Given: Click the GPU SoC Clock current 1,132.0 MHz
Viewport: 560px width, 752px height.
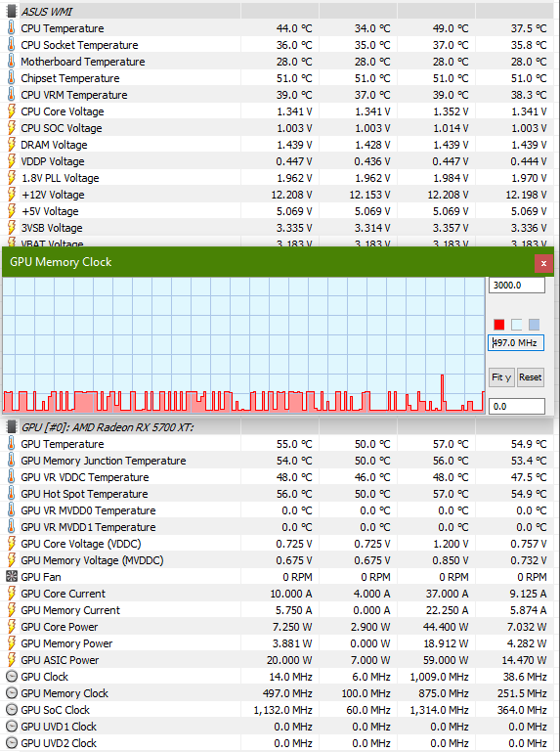Looking at the screenshot, I should coord(282,710).
